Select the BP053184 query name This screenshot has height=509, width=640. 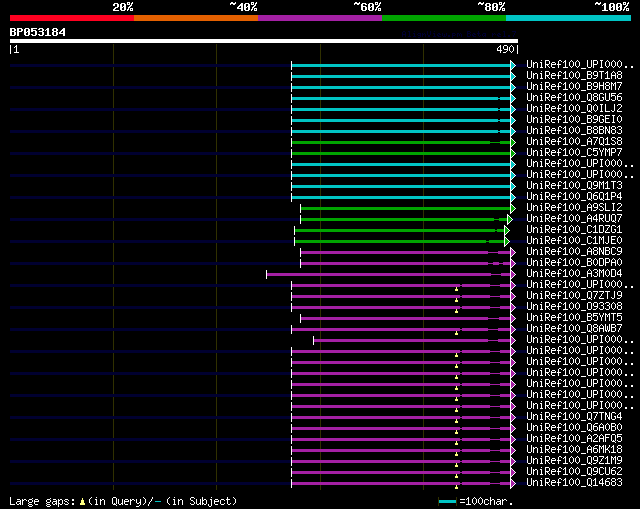[38, 32]
